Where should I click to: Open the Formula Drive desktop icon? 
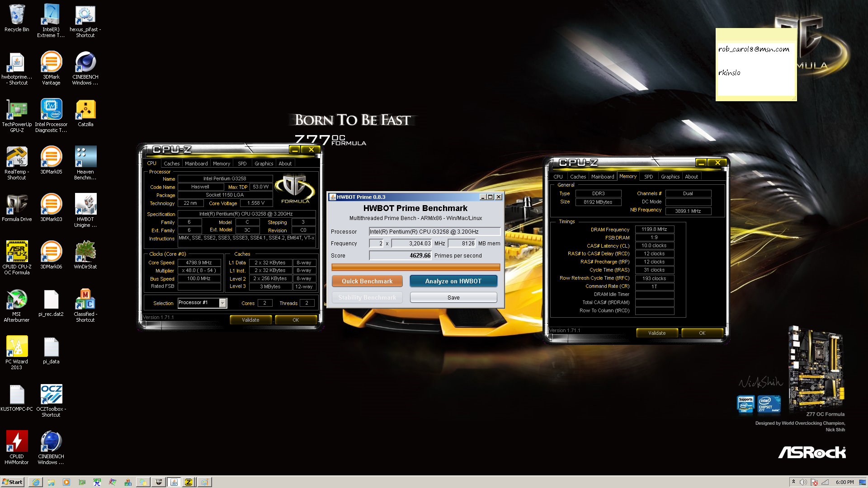click(17, 208)
